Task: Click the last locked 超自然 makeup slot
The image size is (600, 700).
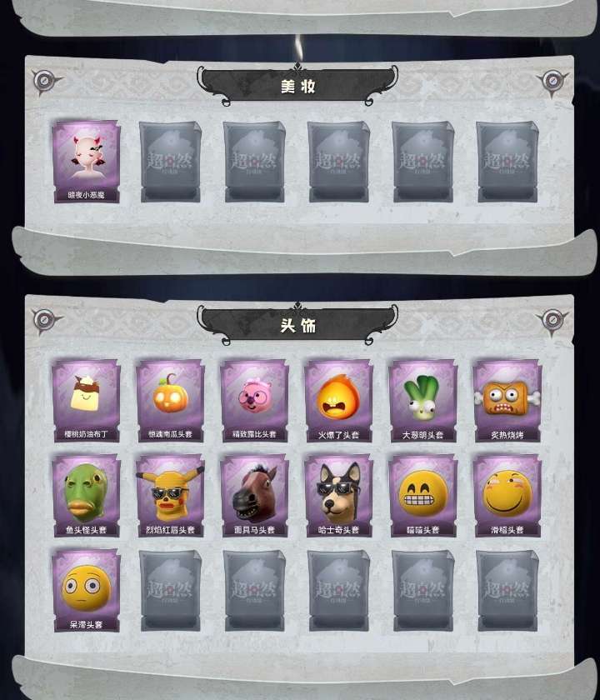Action: click(x=507, y=162)
